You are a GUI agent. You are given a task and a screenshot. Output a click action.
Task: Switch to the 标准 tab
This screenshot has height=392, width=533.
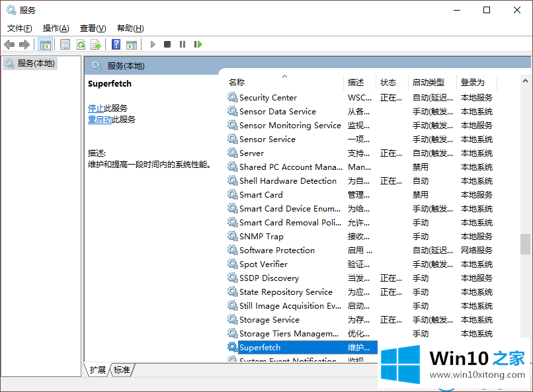tap(122, 370)
